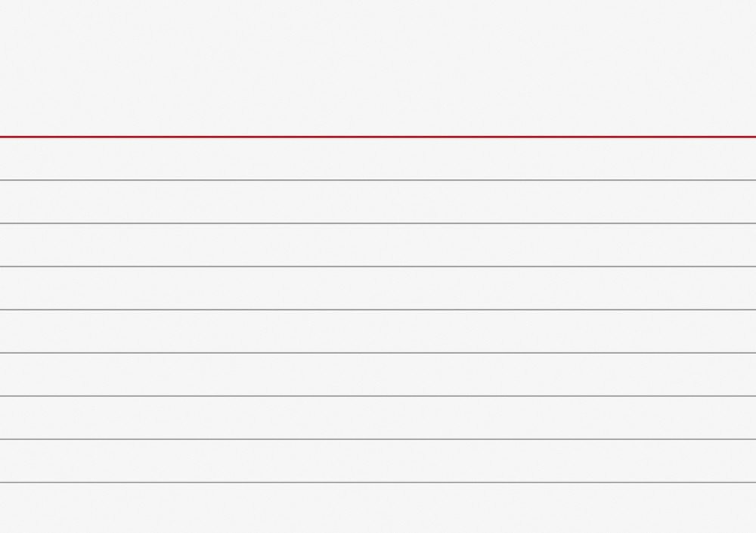756x533 pixels.
Task: Click the row between second and third gray lines
Action: 378,245
